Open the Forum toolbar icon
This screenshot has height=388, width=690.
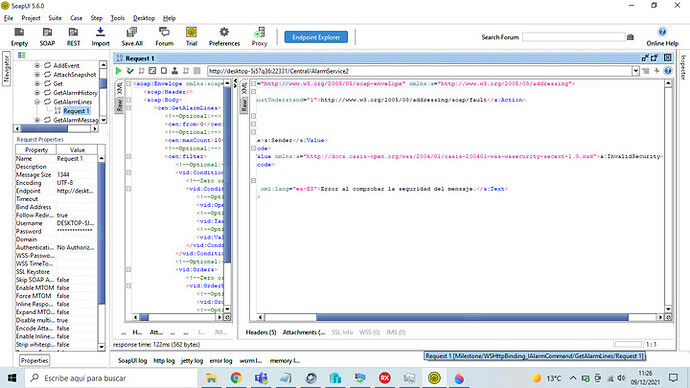(x=164, y=37)
